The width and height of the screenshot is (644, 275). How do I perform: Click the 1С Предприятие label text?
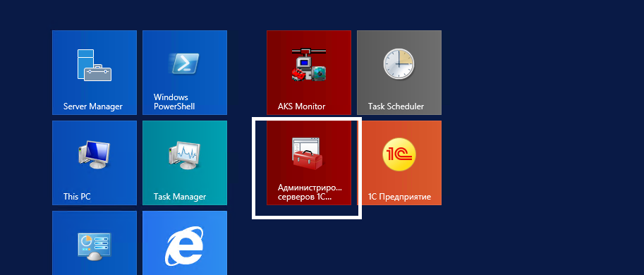(399, 197)
